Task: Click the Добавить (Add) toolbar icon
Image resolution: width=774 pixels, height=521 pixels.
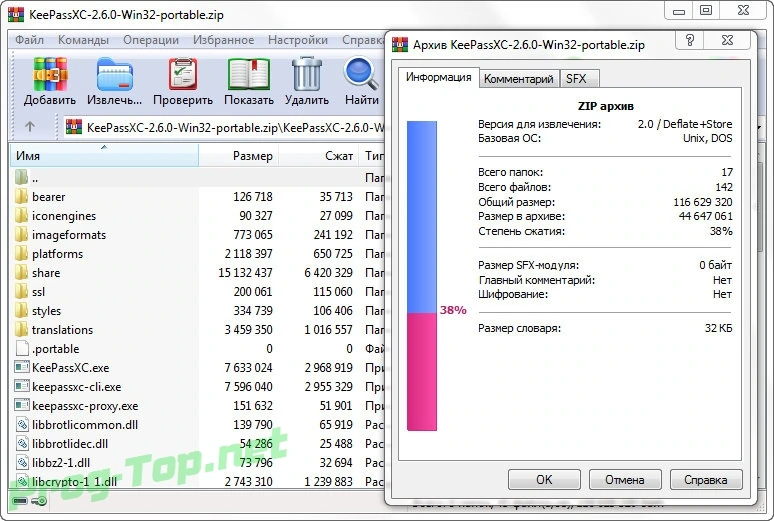Action: pyautogui.click(x=50, y=74)
